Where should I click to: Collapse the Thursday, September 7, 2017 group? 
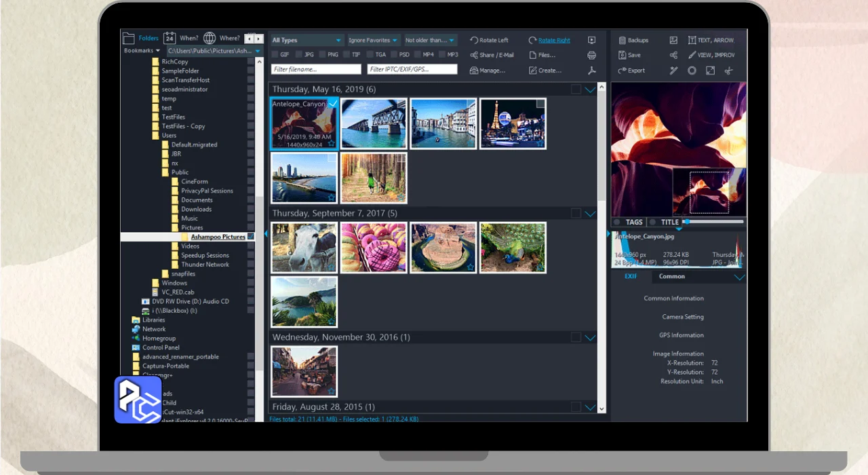590,213
